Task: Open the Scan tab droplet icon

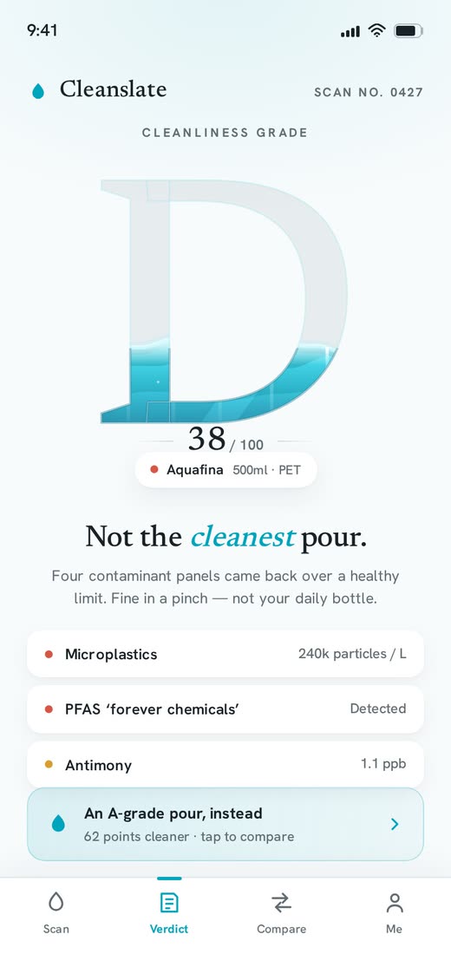Action: (56, 902)
